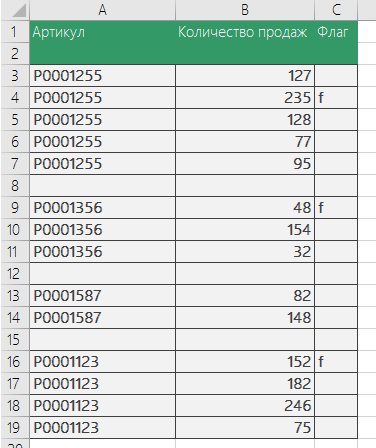Select P0001587 cell in row 13
The image size is (376, 448).
(102, 295)
